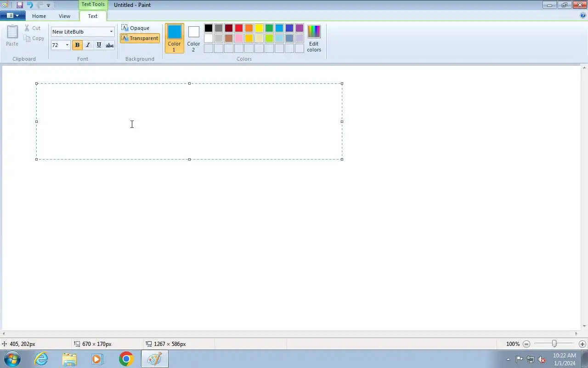Pick the lavender color swatch
This screenshot has height=368, width=588.
pyautogui.click(x=300, y=38)
